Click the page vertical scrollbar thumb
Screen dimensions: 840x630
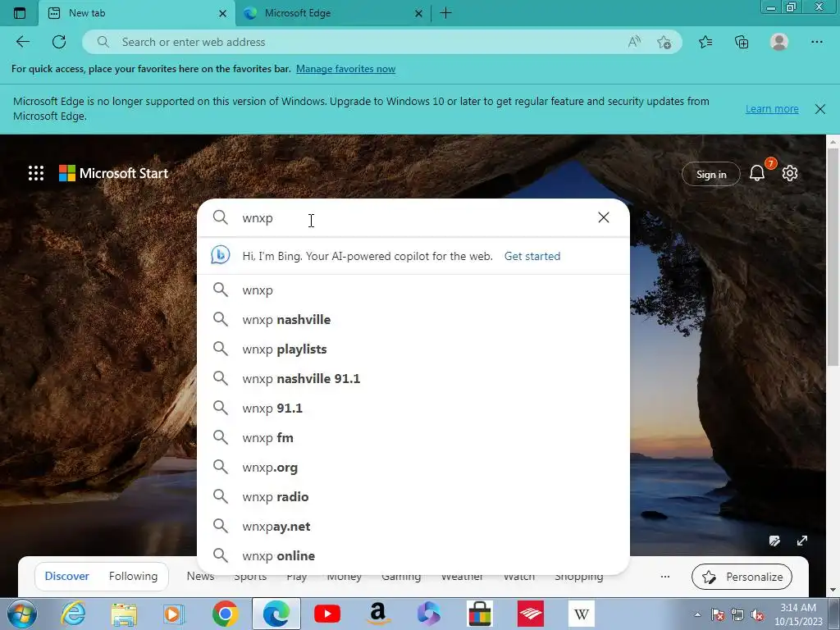[833, 257]
